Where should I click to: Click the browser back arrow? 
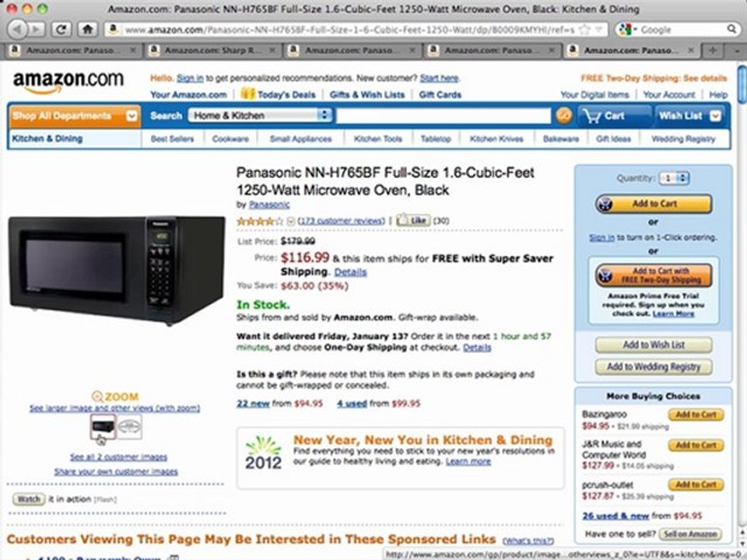point(18,30)
